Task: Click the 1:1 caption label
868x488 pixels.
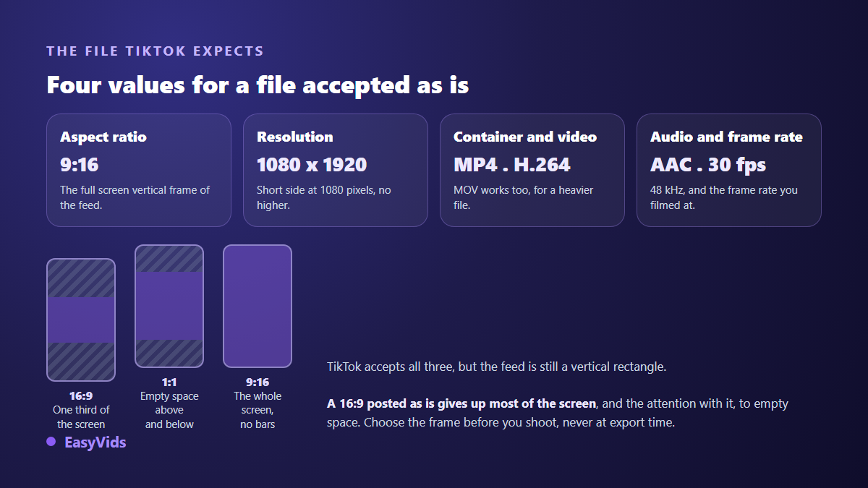Action: [x=169, y=382]
